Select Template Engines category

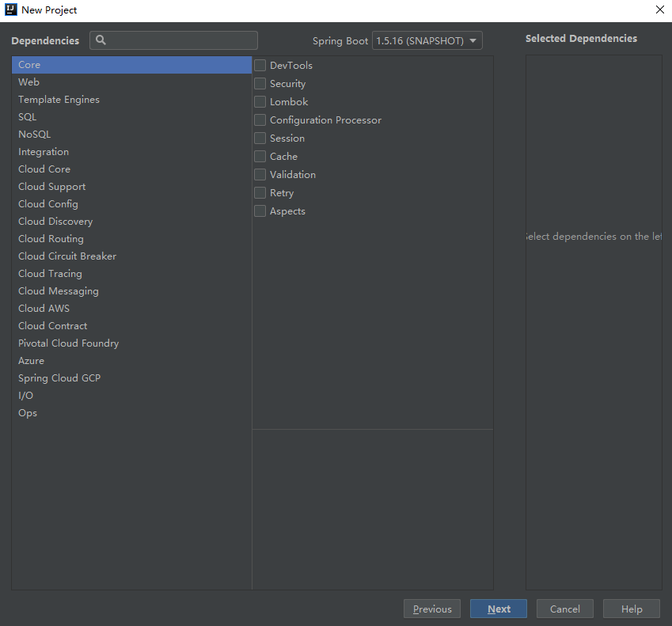[131, 100]
